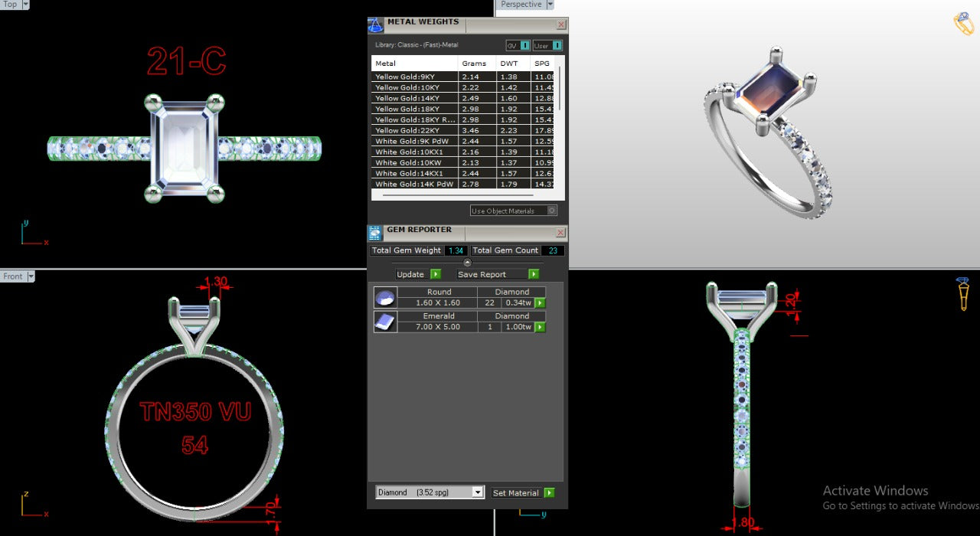The image size is (980, 536).
Task: Select the Yellow Gold:9KY row
Action: pyautogui.click(x=463, y=77)
